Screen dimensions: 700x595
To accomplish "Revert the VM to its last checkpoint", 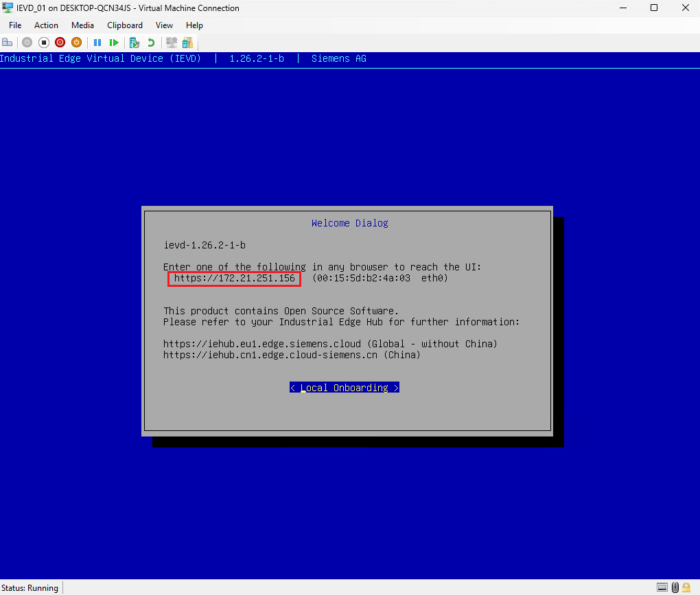I will pyautogui.click(x=150, y=42).
